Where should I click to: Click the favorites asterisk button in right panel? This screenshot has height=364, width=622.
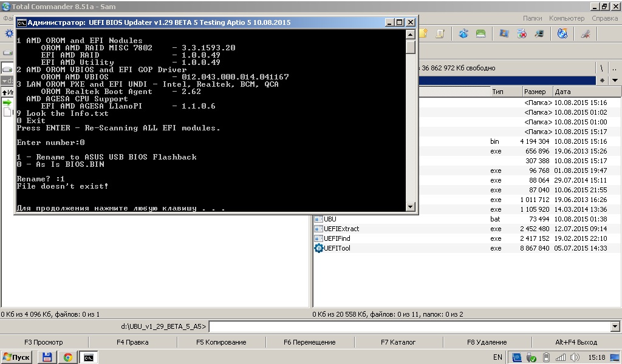(x=602, y=81)
